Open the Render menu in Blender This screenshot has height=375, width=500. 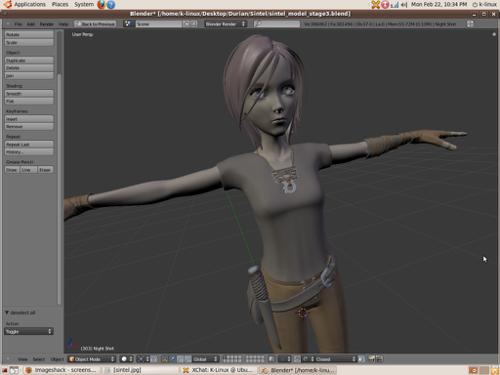(x=46, y=24)
